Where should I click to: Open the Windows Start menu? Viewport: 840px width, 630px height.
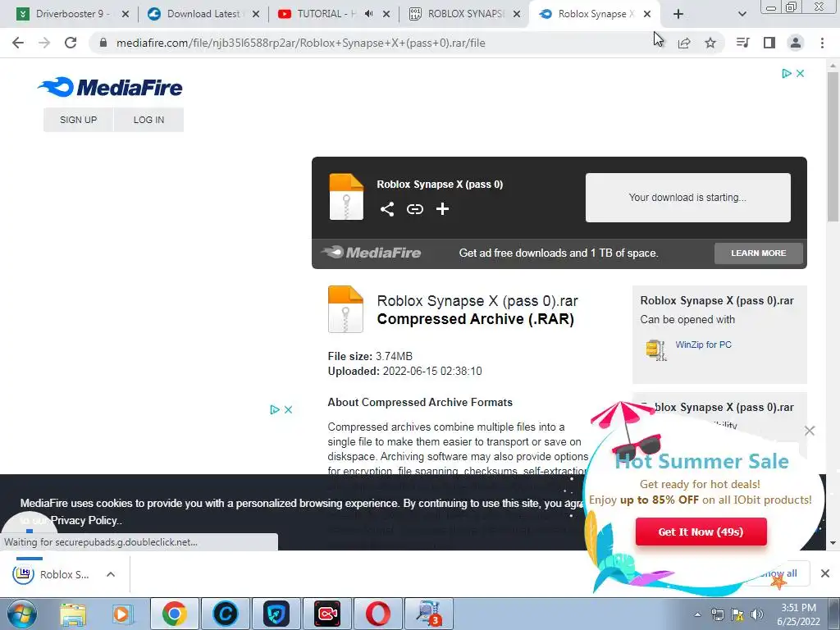22,614
